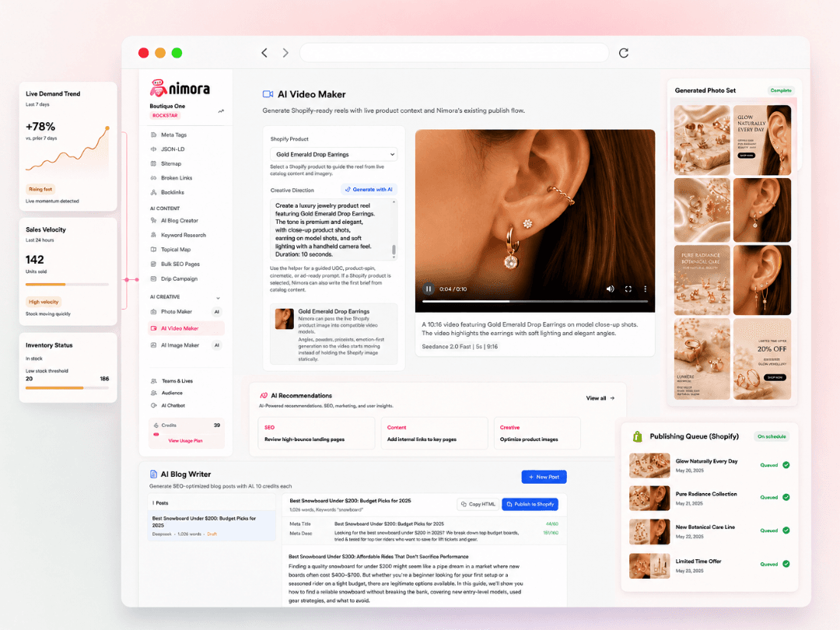
Task: Click the Gold Emerald Drop Earrings product thumbnail
Action: click(x=284, y=318)
